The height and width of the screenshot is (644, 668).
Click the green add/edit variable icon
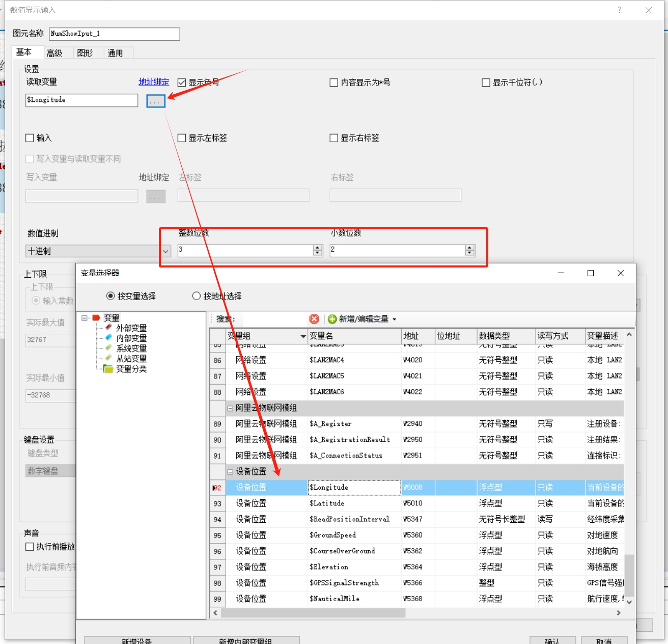332,319
